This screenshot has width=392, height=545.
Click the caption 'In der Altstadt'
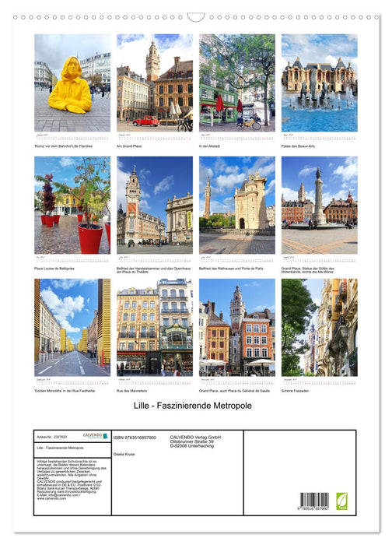coord(209,146)
